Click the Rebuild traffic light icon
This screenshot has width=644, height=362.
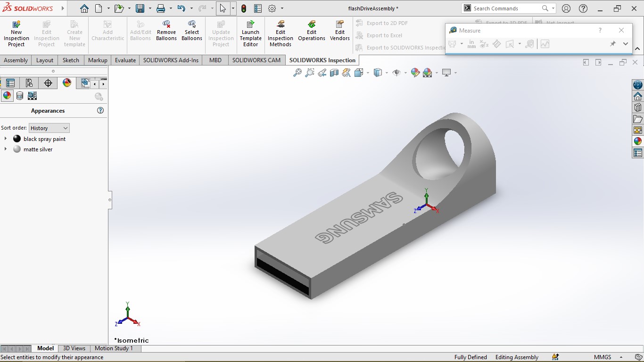click(x=244, y=8)
